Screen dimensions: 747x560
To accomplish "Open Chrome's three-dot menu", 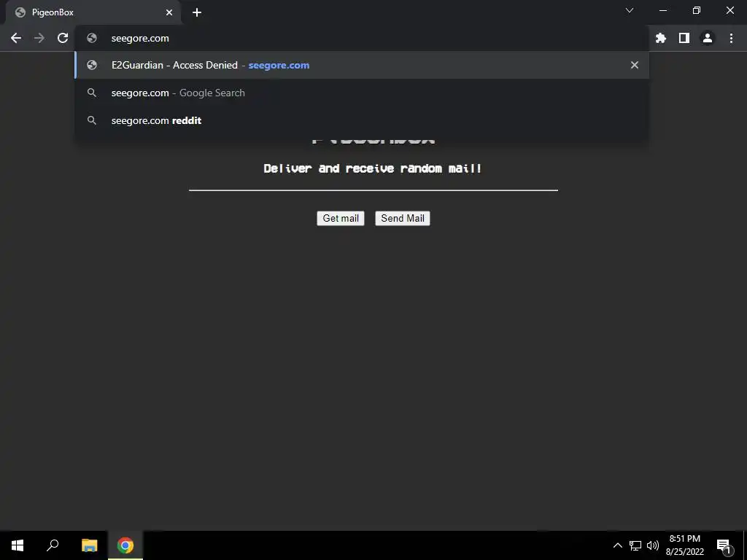I will click(731, 38).
